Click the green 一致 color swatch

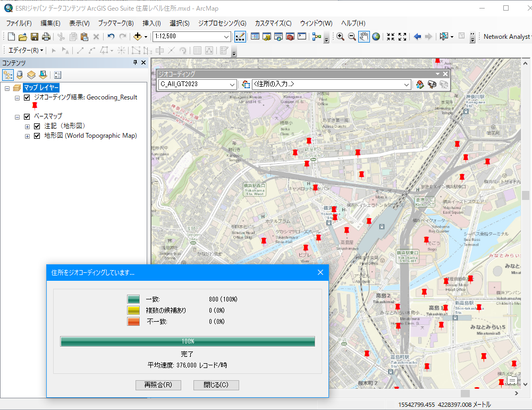click(x=133, y=299)
